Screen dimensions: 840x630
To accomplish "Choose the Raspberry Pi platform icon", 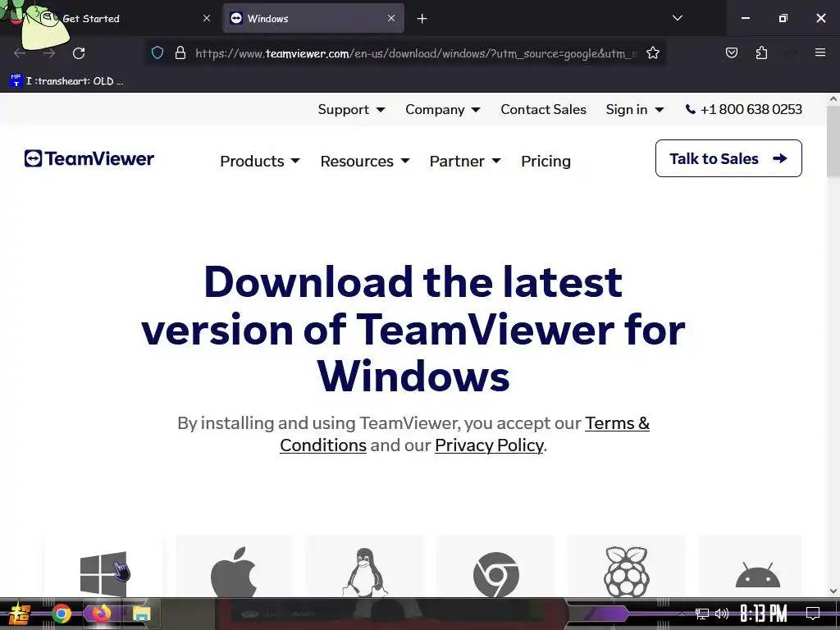I will pyautogui.click(x=627, y=572).
